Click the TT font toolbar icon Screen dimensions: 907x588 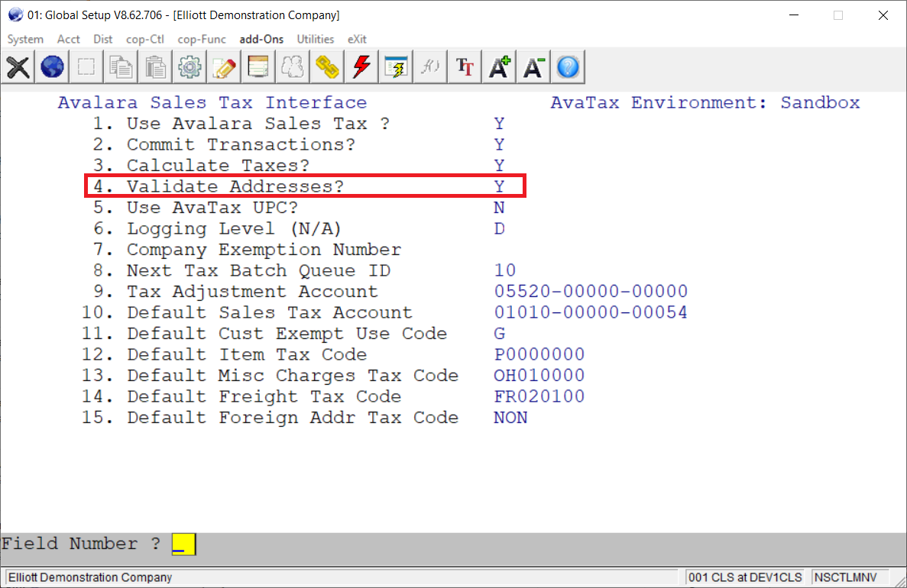click(465, 67)
